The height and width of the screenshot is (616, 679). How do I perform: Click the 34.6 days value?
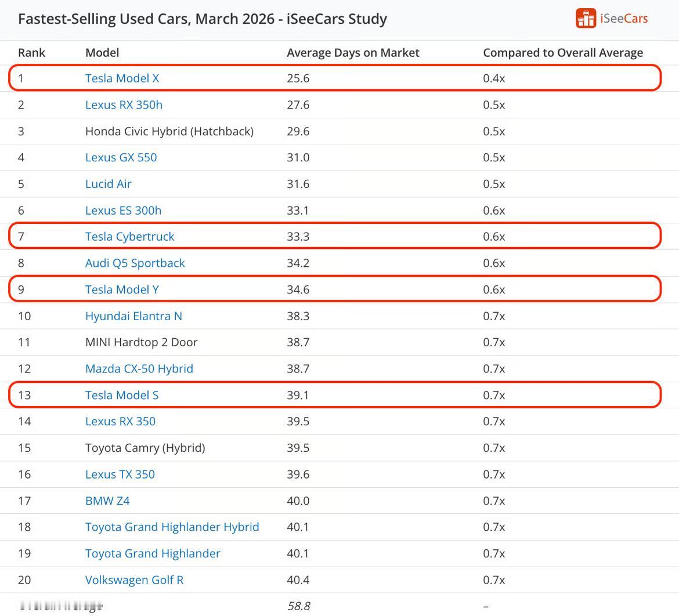coord(298,289)
